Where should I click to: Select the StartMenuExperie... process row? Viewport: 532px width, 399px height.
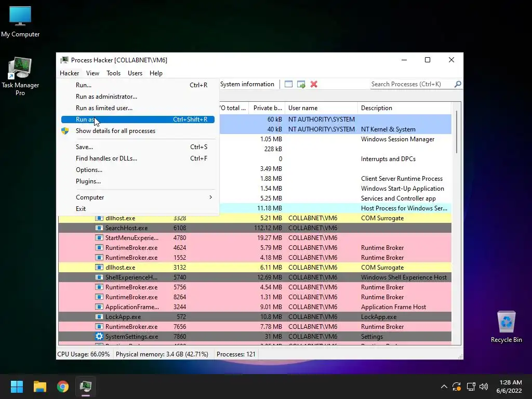(255, 238)
